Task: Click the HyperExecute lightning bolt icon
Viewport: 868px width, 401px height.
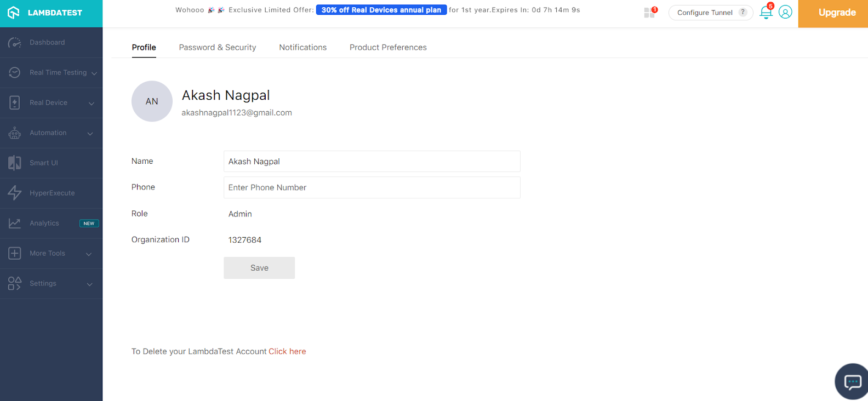Action: coord(15,193)
